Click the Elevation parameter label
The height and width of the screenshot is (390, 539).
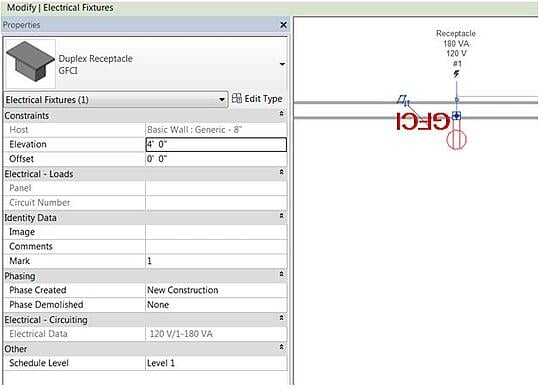click(28, 144)
